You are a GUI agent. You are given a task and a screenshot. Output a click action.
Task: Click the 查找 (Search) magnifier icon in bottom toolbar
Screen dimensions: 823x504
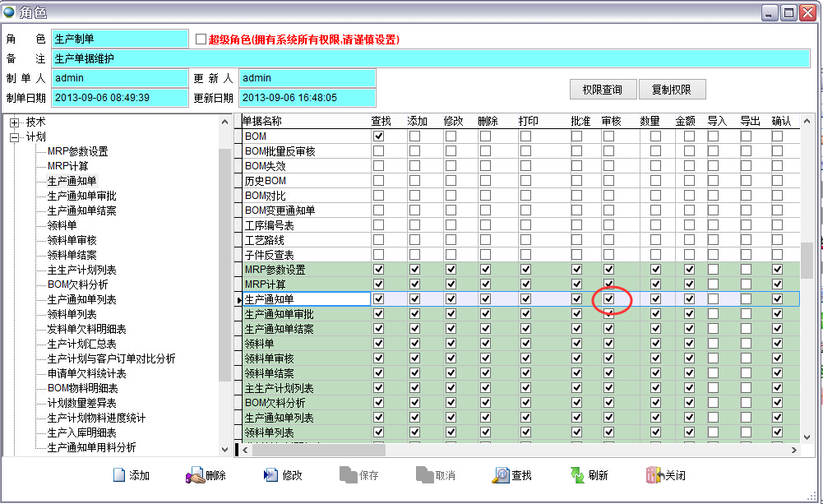click(501, 475)
